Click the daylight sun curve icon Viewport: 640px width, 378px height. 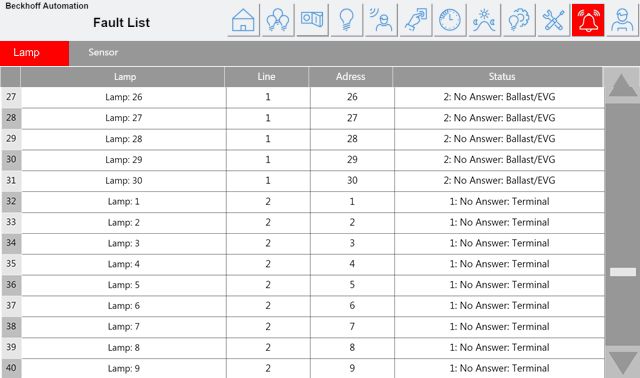484,20
